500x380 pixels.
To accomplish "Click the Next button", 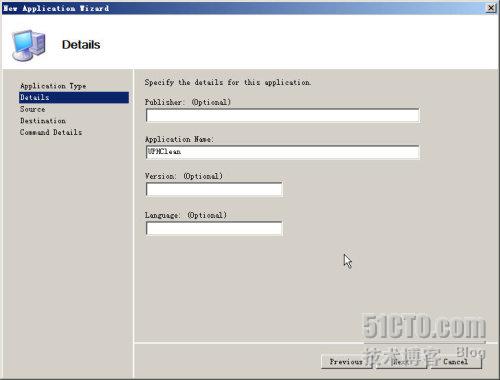I will pyautogui.click(x=401, y=362).
